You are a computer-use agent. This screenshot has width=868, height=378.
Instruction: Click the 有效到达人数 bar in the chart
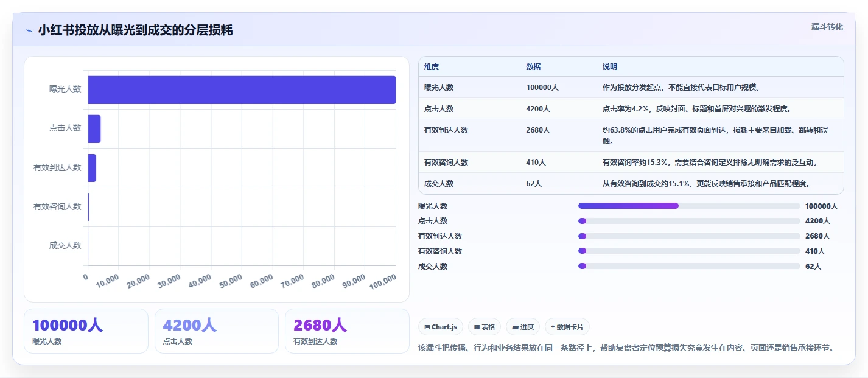tap(92, 167)
